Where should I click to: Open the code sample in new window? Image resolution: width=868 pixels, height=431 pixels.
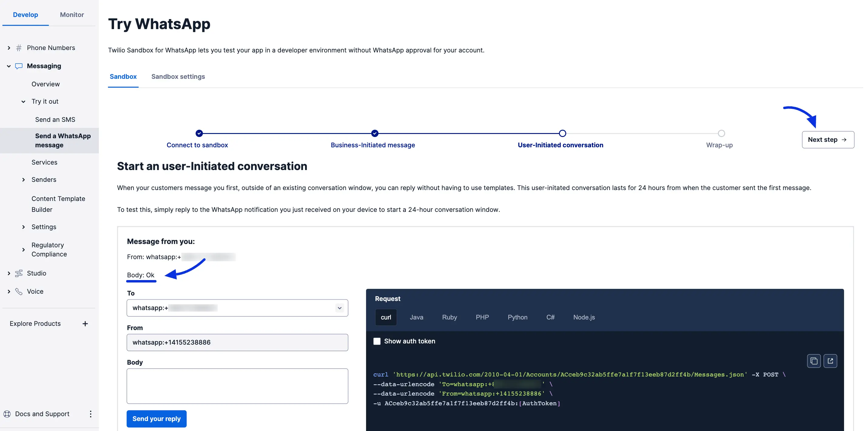tap(830, 361)
